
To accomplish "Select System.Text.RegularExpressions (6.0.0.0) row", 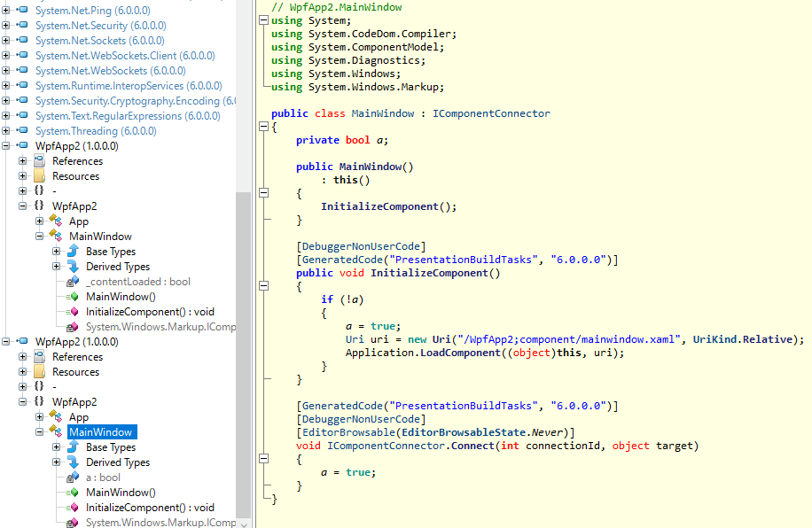I will tap(128, 115).
